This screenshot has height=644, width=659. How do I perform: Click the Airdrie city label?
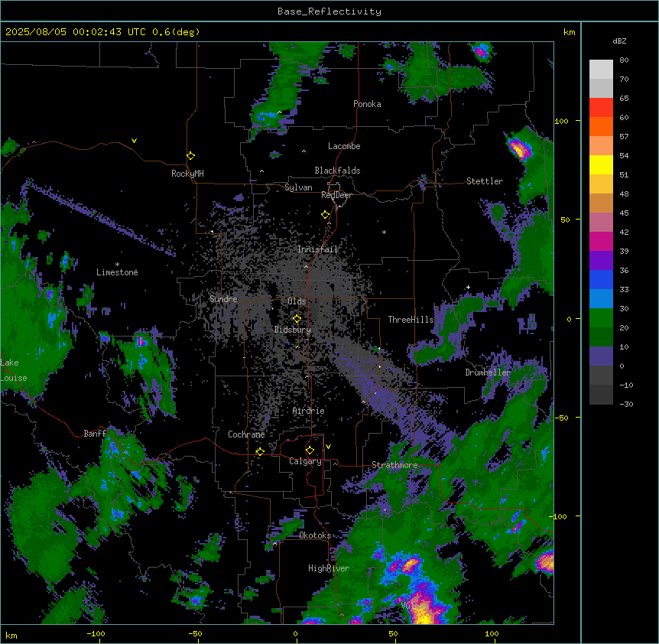309,411
